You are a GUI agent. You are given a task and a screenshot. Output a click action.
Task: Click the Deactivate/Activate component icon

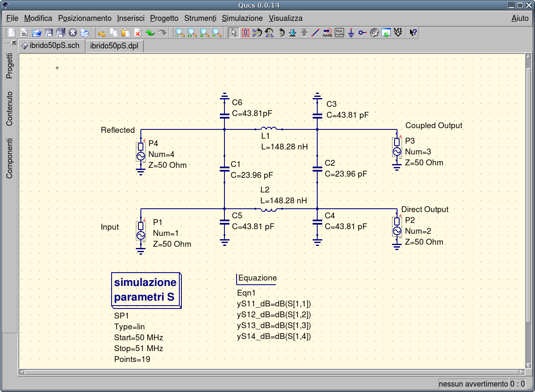click(x=245, y=33)
